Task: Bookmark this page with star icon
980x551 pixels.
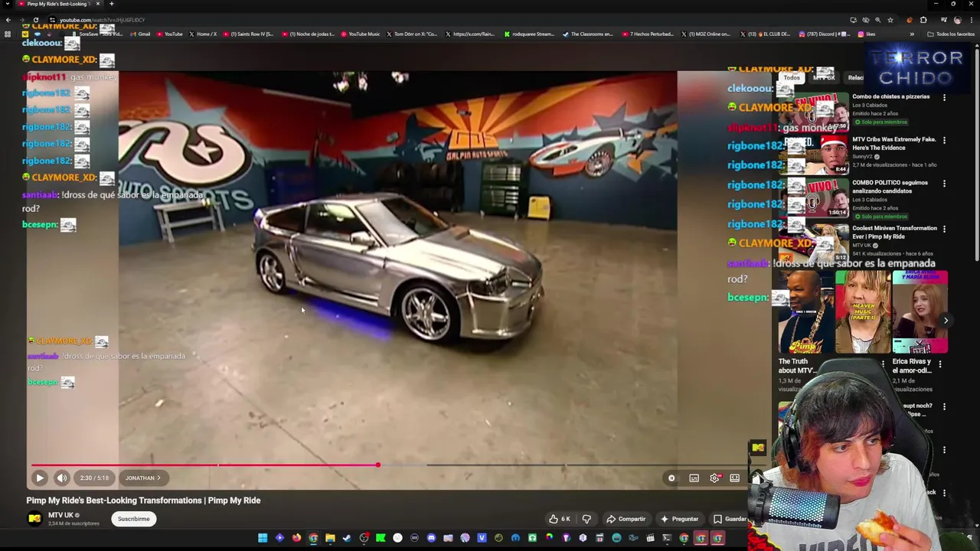Action: (890, 20)
